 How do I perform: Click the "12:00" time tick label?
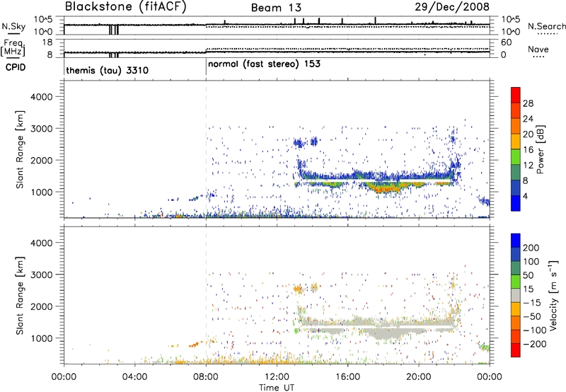click(277, 377)
